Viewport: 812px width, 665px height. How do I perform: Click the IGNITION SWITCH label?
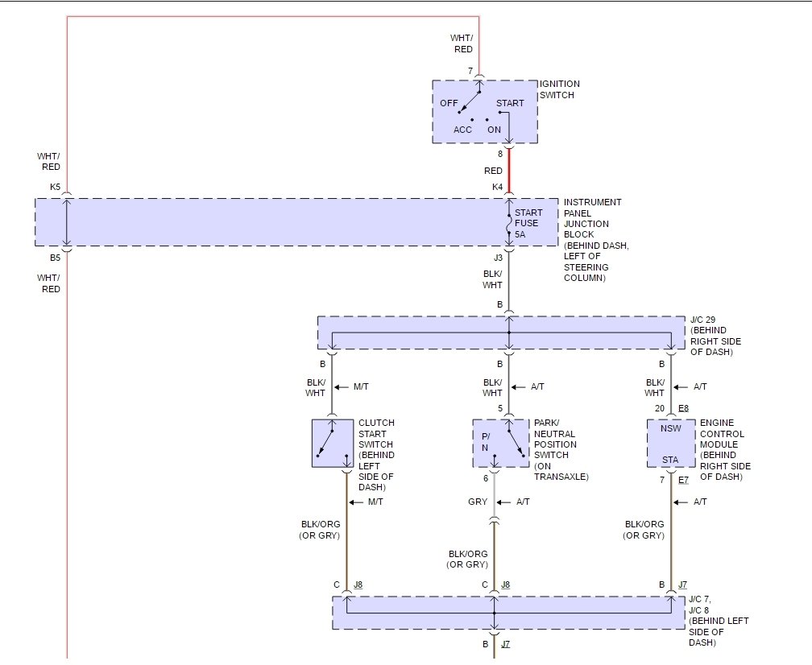coord(559,89)
